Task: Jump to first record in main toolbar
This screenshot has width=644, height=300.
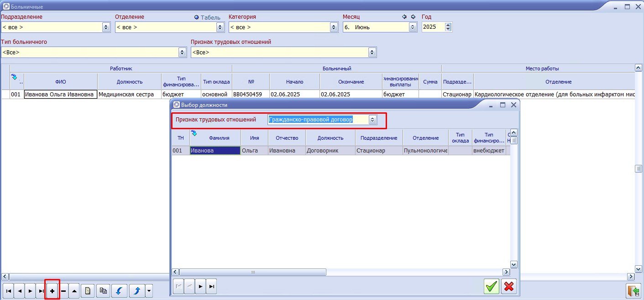Action: click(x=8, y=291)
